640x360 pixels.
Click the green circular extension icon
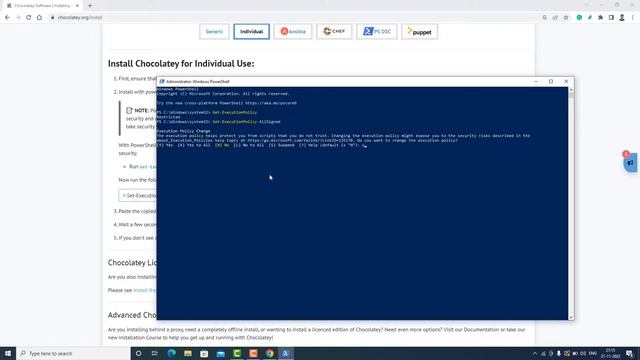pyautogui.click(x=579, y=18)
